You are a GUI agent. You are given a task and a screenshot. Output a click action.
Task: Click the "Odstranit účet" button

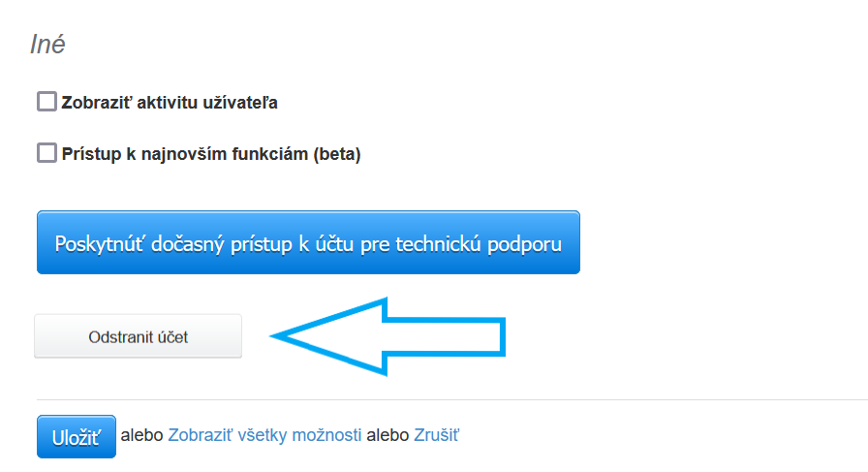point(138,337)
